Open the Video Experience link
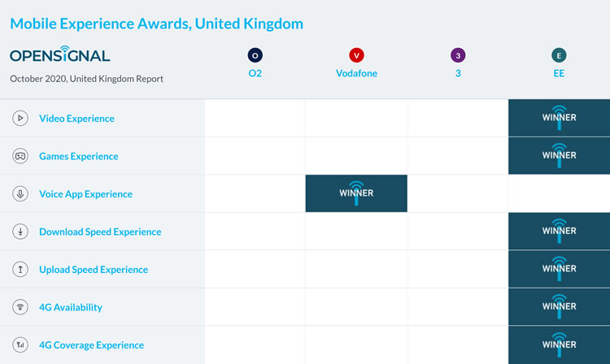Viewport: 610px width, 364px height. coord(76,119)
